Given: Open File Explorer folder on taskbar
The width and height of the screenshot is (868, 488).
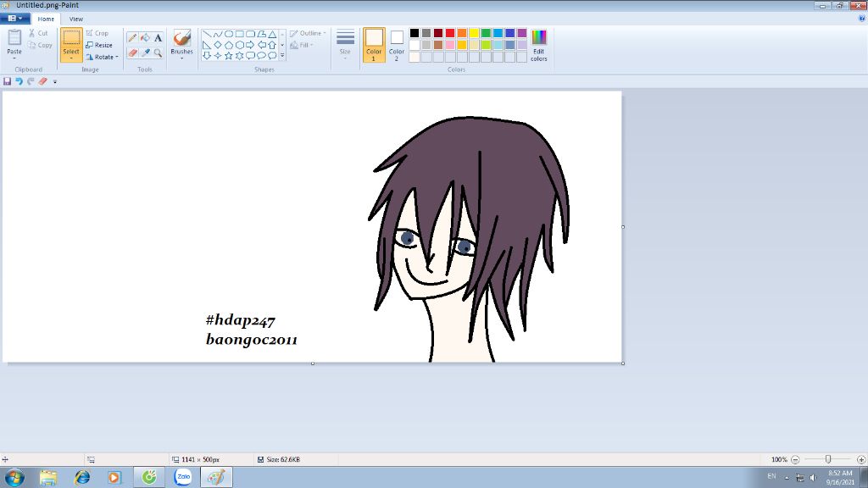Looking at the screenshot, I should 48,477.
